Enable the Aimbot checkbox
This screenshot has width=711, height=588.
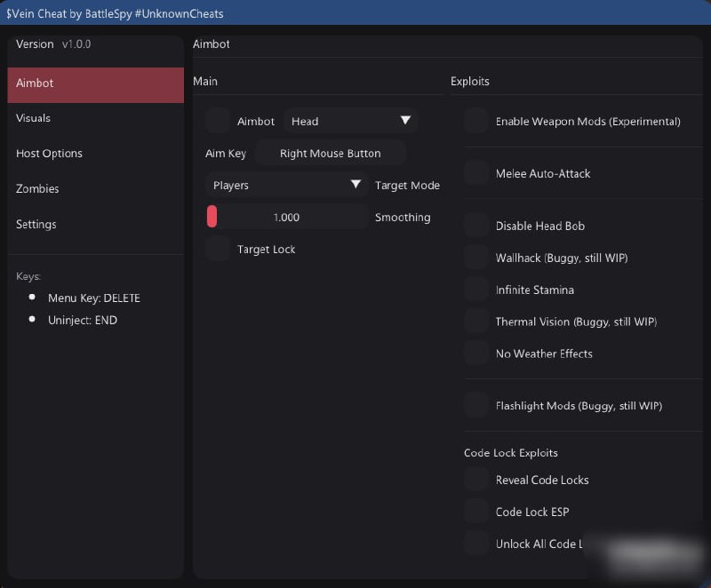pos(218,121)
